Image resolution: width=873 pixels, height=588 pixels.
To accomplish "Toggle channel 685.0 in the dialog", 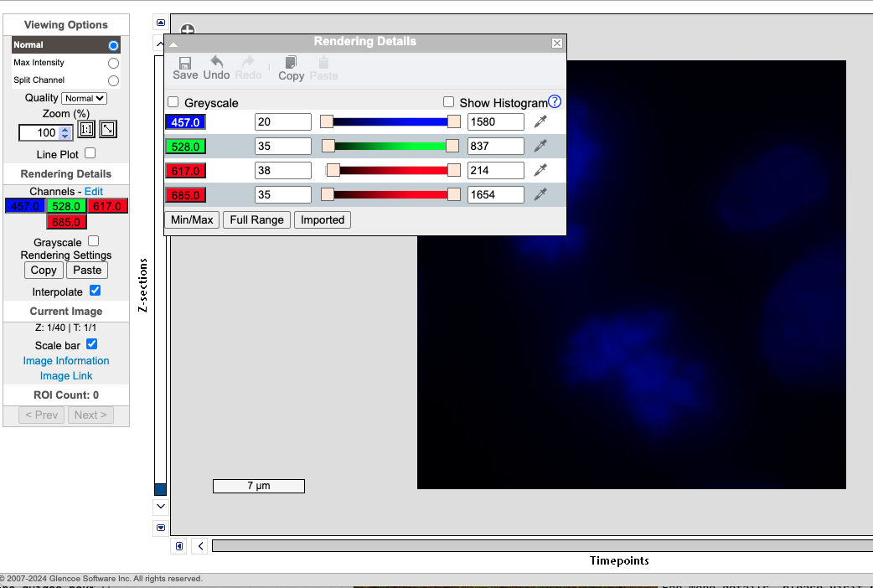I will coord(185,195).
